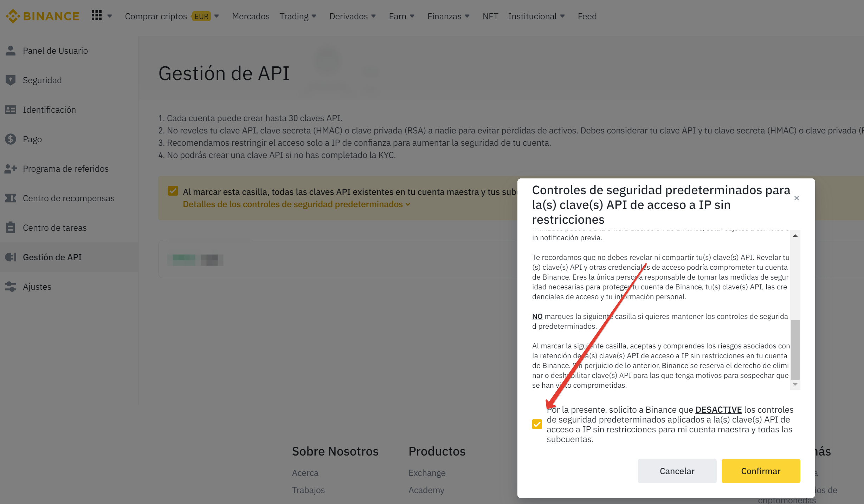
Task: Click the Seguridad shield icon
Action: coord(11,80)
